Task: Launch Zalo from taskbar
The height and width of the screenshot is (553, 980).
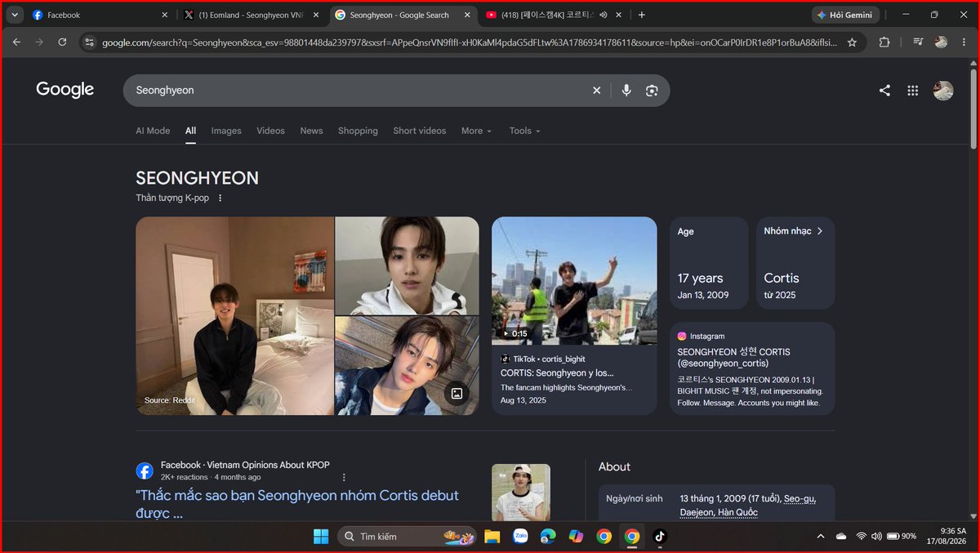Action: click(520, 536)
